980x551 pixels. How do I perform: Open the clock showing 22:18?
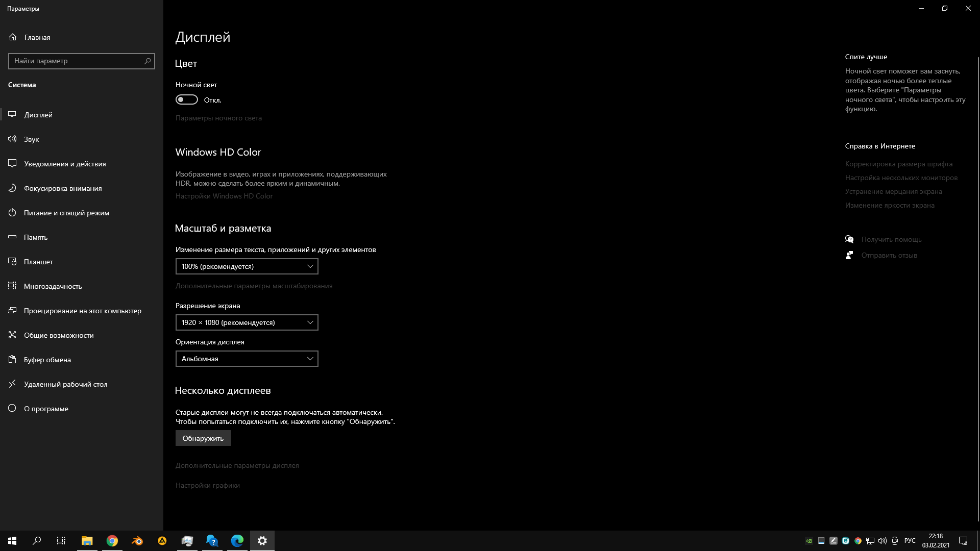click(936, 541)
